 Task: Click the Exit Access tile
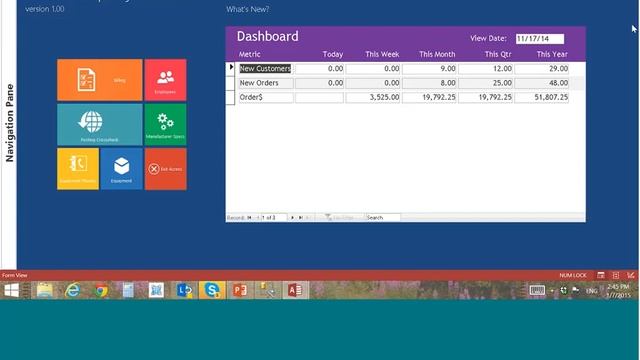point(165,169)
